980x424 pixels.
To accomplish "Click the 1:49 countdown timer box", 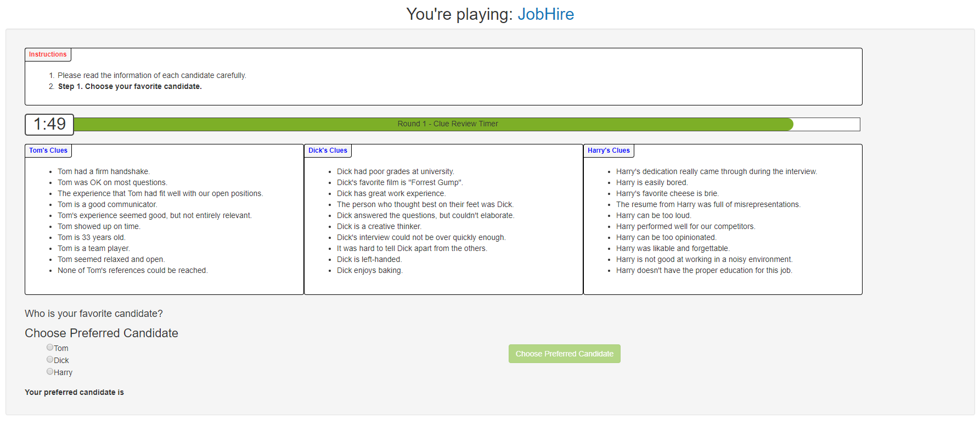I will 49,124.
